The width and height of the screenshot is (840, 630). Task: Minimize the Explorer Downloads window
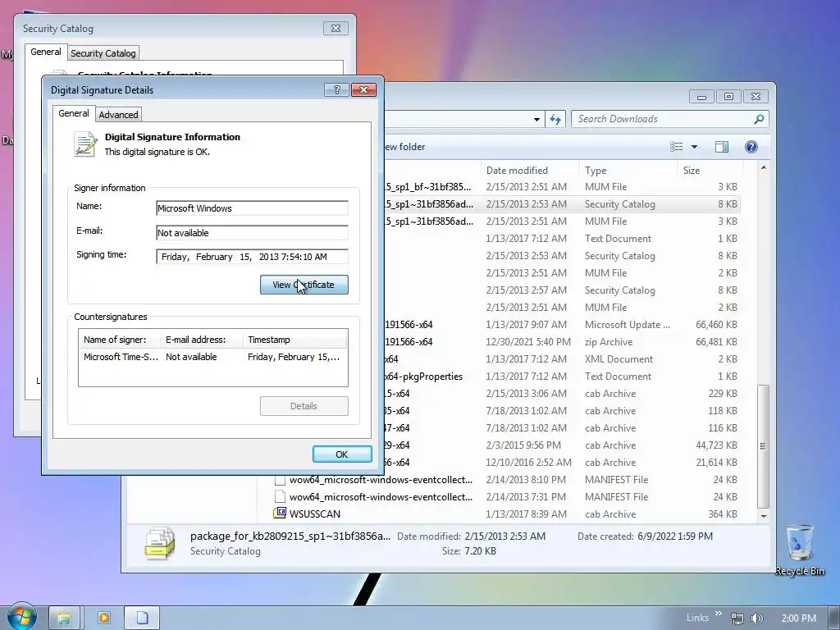(701, 97)
